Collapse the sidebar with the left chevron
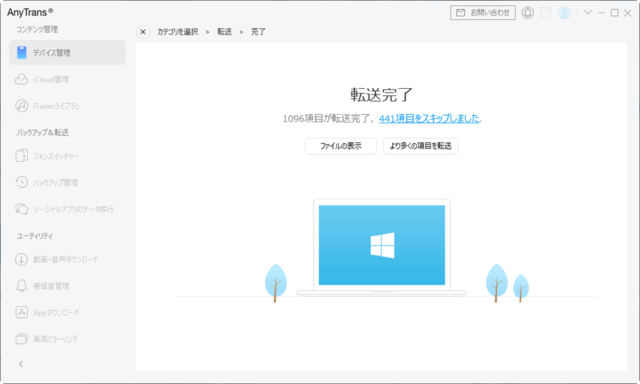Image resolution: width=640 pixels, height=384 pixels. click(21, 364)
